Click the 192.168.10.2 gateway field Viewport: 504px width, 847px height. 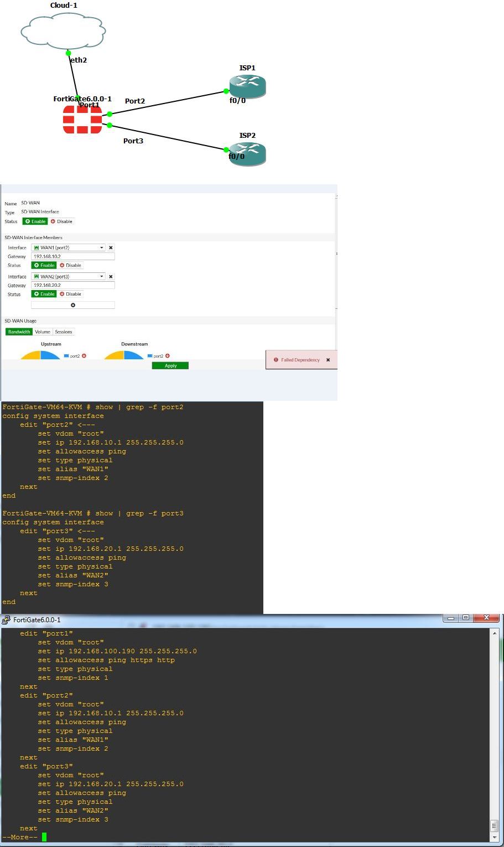(73, 257)
